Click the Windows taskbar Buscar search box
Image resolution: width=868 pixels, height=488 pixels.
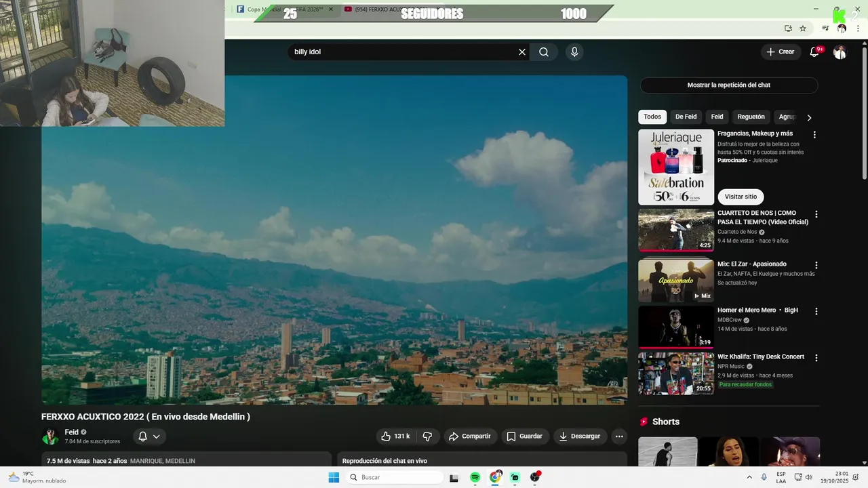click(x=395, y=477)
